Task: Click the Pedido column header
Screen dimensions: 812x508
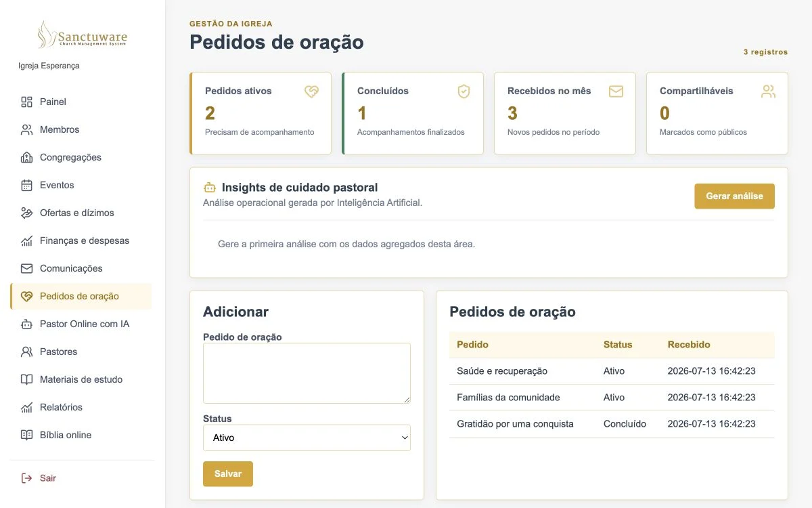Action: pos(473,345)
